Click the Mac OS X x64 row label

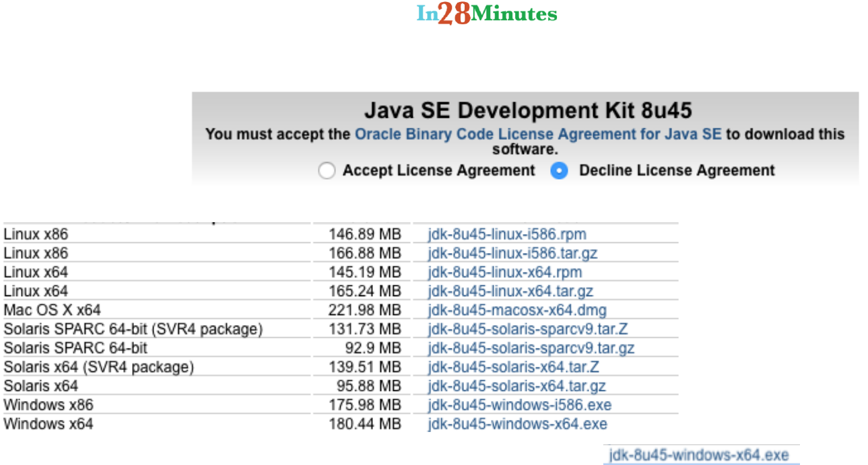click(52, 310)
